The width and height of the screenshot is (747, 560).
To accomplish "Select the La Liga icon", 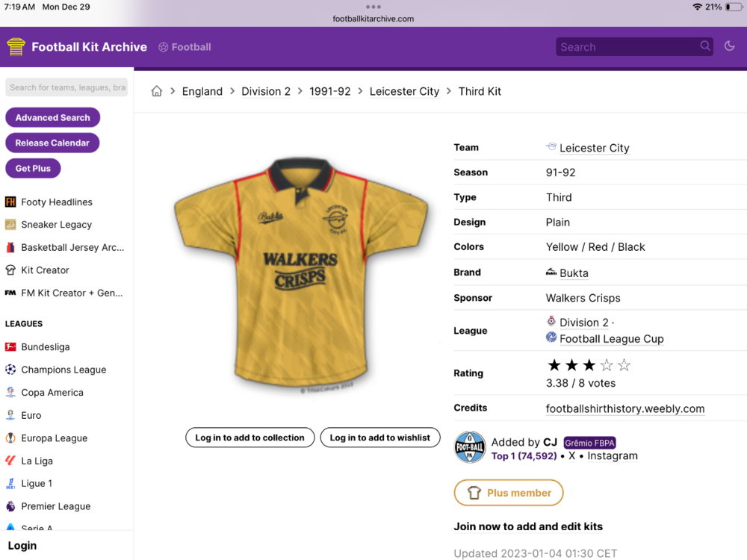I will click(x=10, y=461).
